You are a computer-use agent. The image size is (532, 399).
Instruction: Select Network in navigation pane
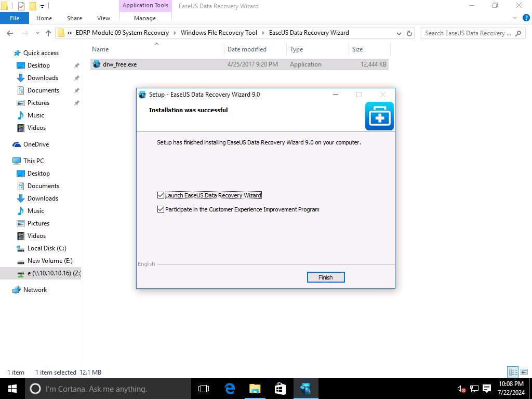pyautogui.click(x=35, y=290)
